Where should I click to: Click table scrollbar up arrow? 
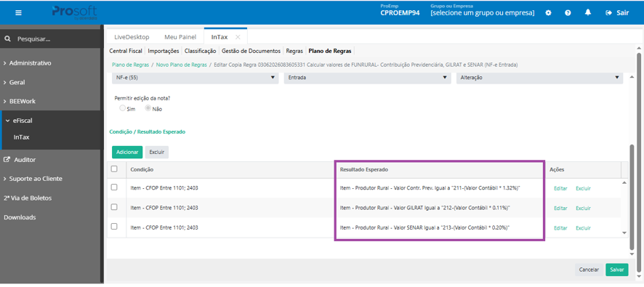click(x=624, y=182)
